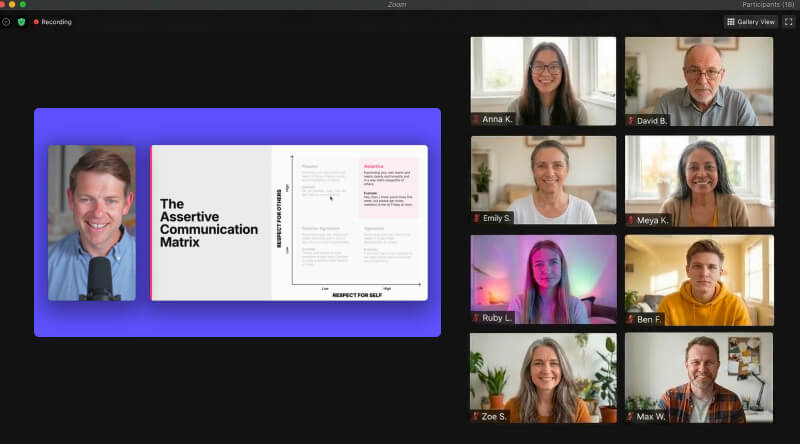Click Emily S.'s muted microphone icon
Screen dimensions: 800x444
pos(476,218)
